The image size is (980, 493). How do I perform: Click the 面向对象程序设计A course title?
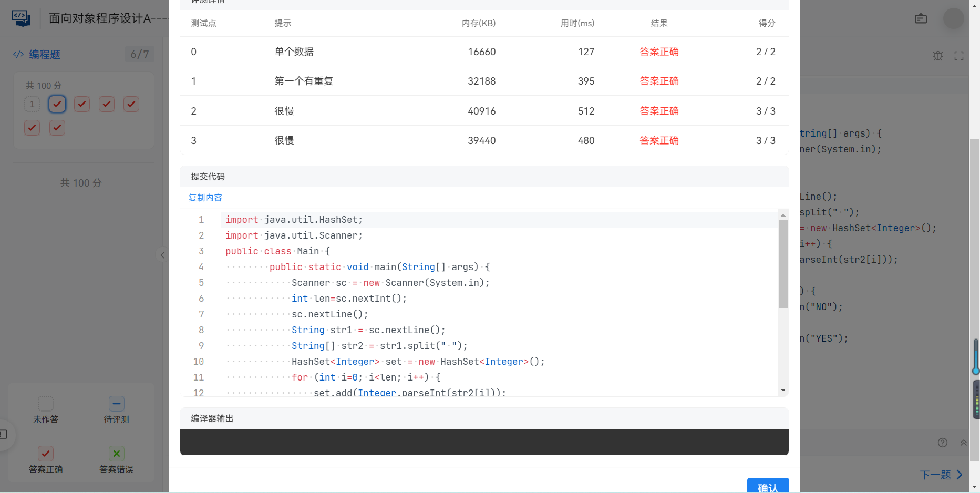(109, 18)
